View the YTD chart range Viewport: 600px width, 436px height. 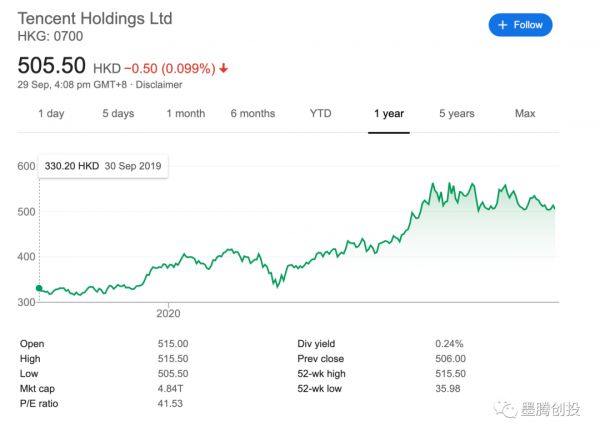click(x=321, y=114)
